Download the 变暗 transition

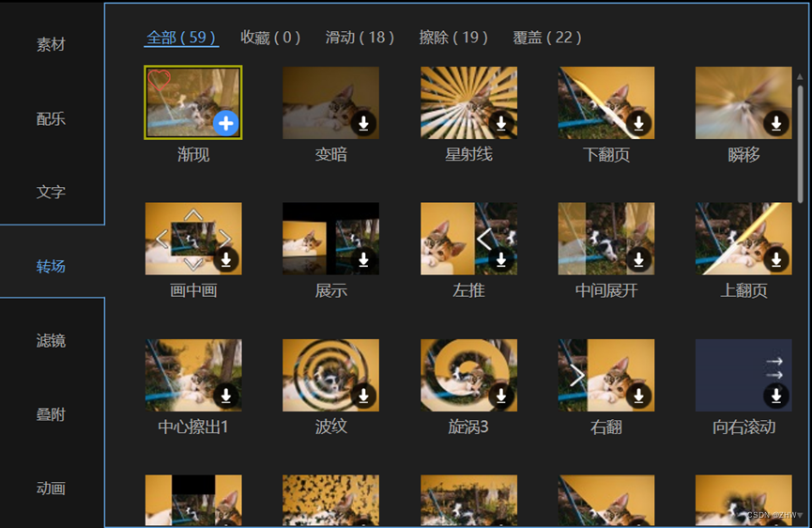coord(363,123)
